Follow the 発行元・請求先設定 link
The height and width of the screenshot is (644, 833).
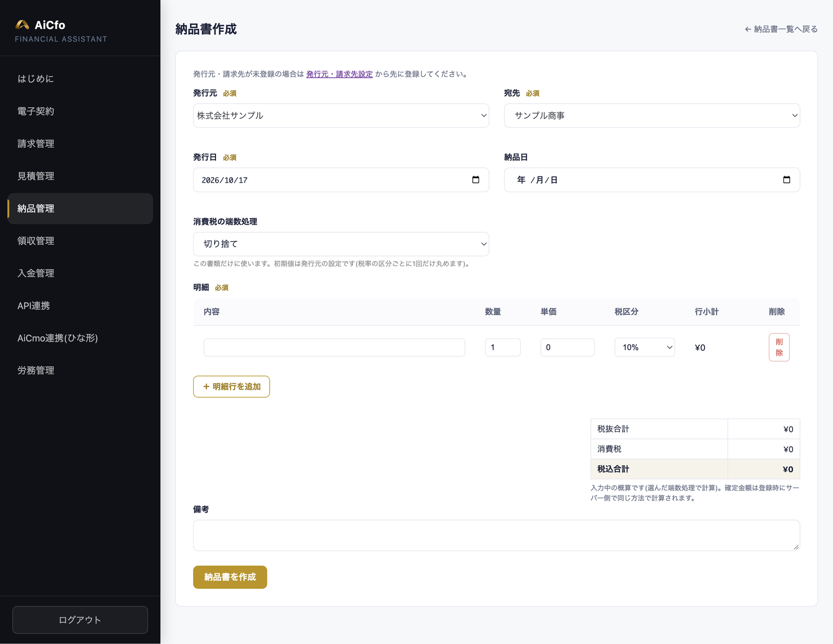tap(339, 74)
